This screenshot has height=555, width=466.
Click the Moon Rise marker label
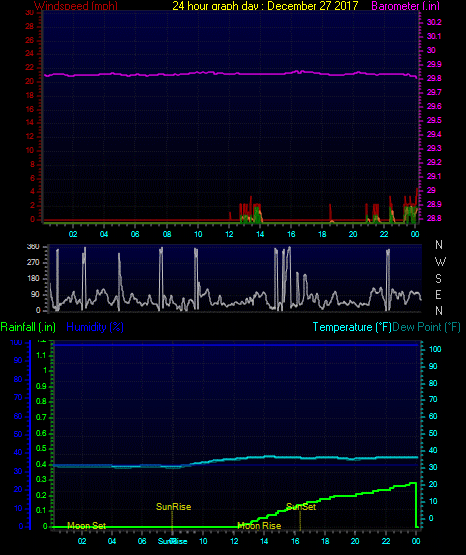(259, 526)
